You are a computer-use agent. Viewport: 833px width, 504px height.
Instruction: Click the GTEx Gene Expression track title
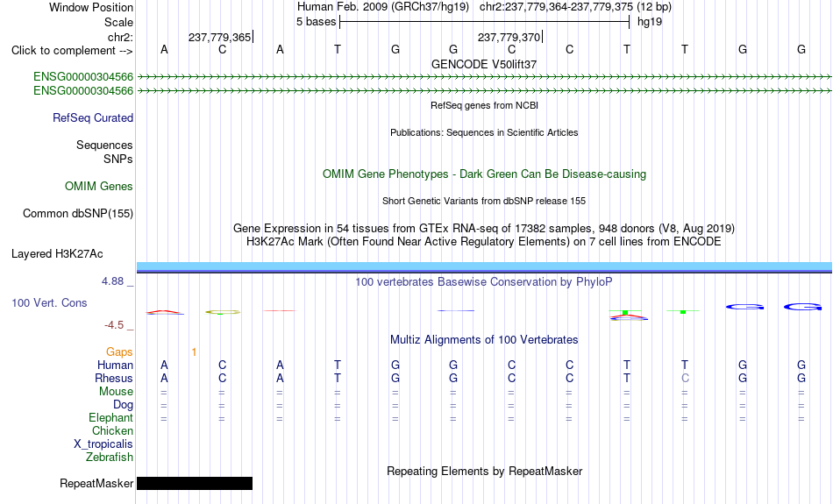484,229
